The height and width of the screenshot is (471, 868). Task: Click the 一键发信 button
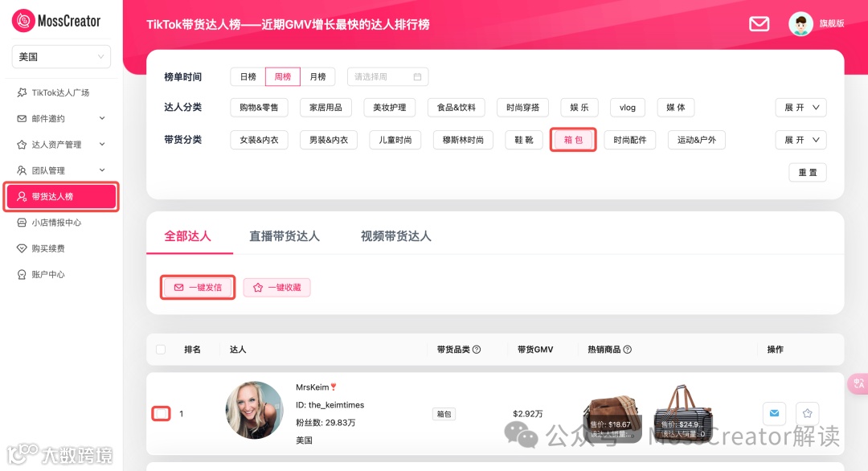point(198,288)
